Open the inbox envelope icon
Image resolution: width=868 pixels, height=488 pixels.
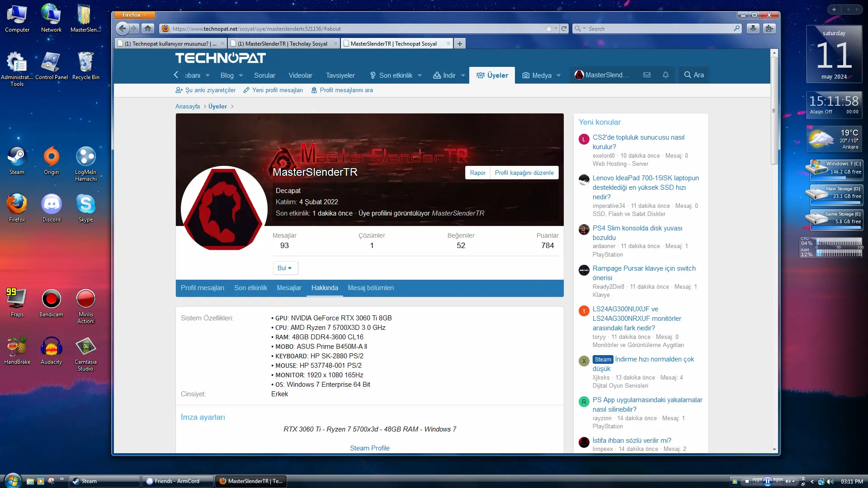(x=647, y=75)
